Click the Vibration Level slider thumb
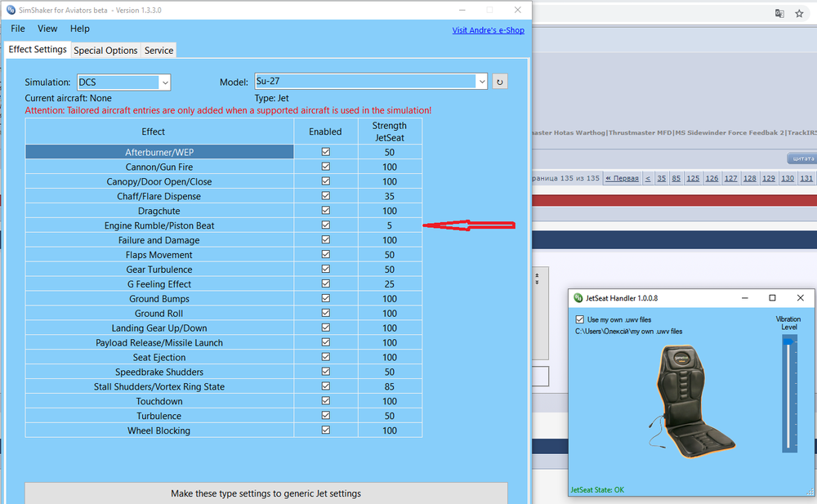817x504 pixels. click(x=789, y=342)
